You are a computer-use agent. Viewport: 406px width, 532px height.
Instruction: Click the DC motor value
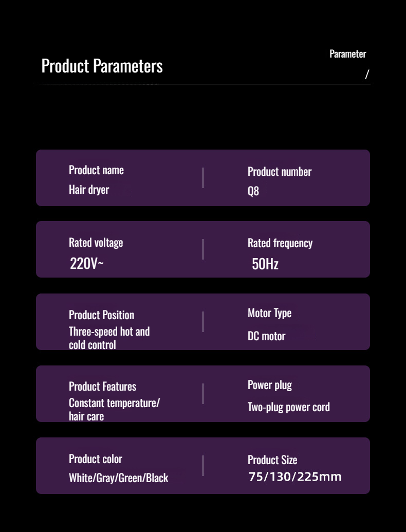tap(266, 336)
